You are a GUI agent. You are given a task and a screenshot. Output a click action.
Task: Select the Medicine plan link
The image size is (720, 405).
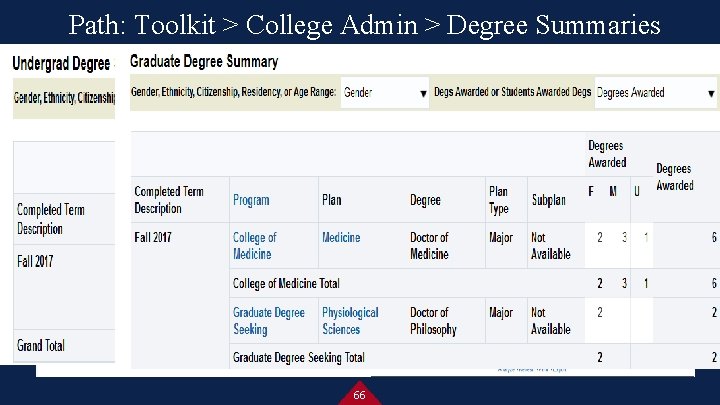(x=341, y=238)
